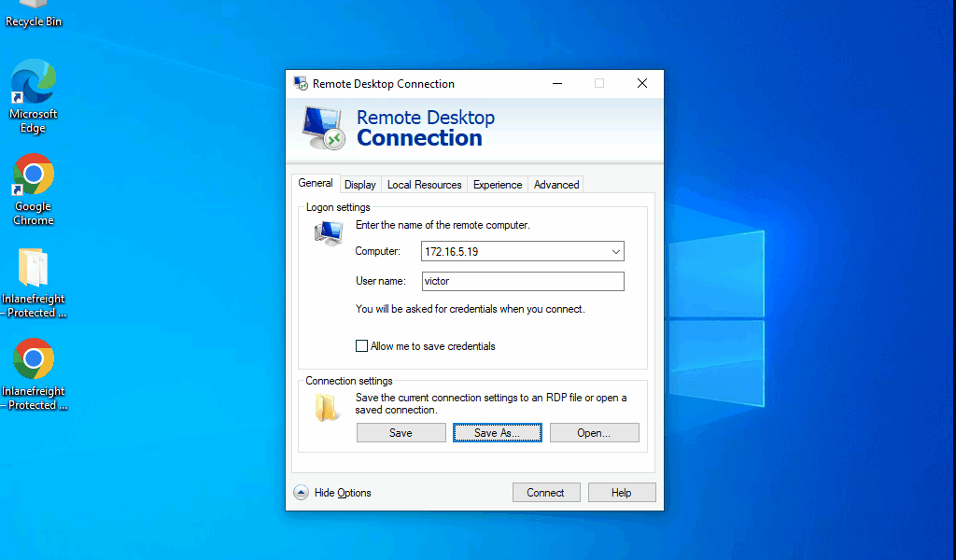Image resolution: width=956 pixels, height=560 pixels.
Task: Expand the Computer address dropdown
Action: click(615, 252)
